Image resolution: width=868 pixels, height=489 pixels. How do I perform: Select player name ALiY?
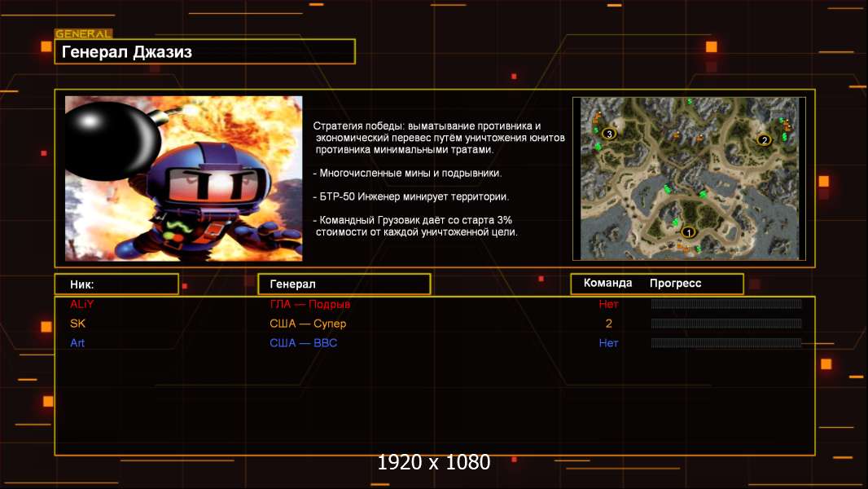[x=82, y=304]
